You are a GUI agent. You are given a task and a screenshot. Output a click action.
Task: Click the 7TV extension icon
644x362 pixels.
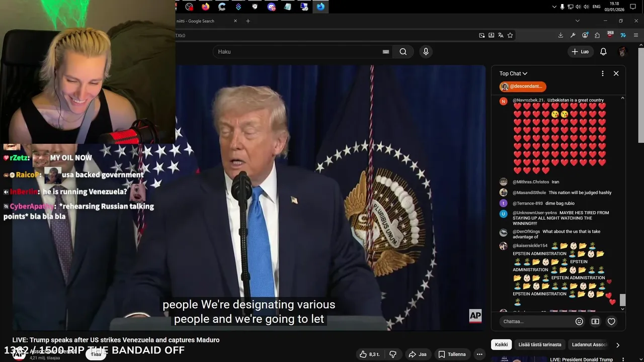[623, 35]
